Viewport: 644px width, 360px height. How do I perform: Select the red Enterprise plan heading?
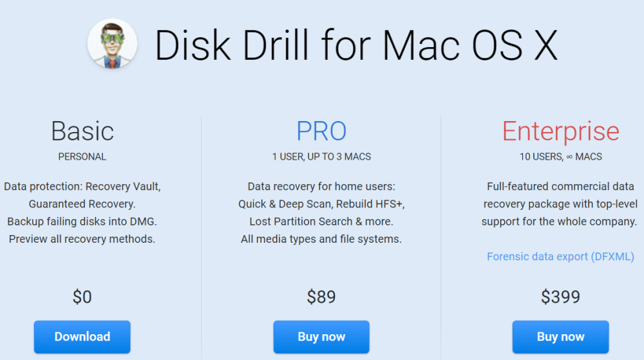560,131
